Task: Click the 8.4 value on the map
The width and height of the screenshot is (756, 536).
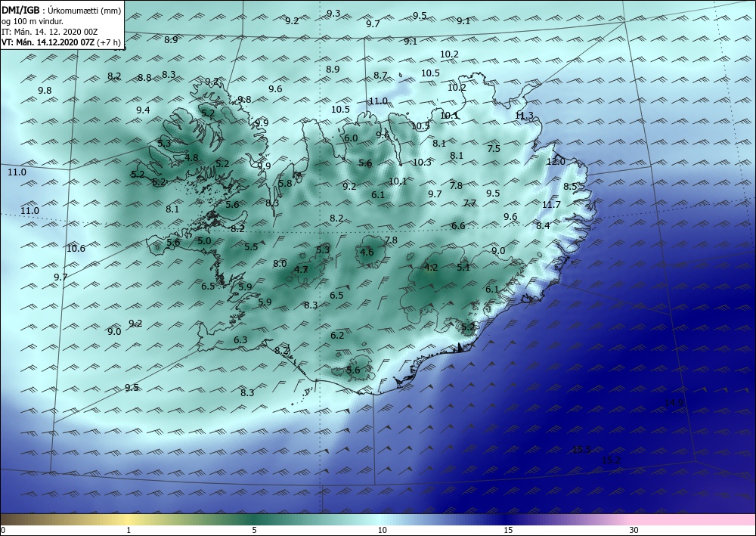Action: point(543,225)
